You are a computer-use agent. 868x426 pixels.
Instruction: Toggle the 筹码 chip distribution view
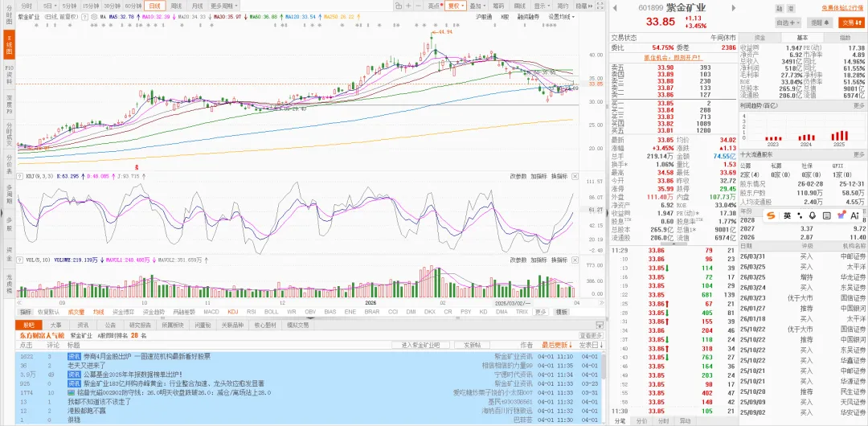497,6
